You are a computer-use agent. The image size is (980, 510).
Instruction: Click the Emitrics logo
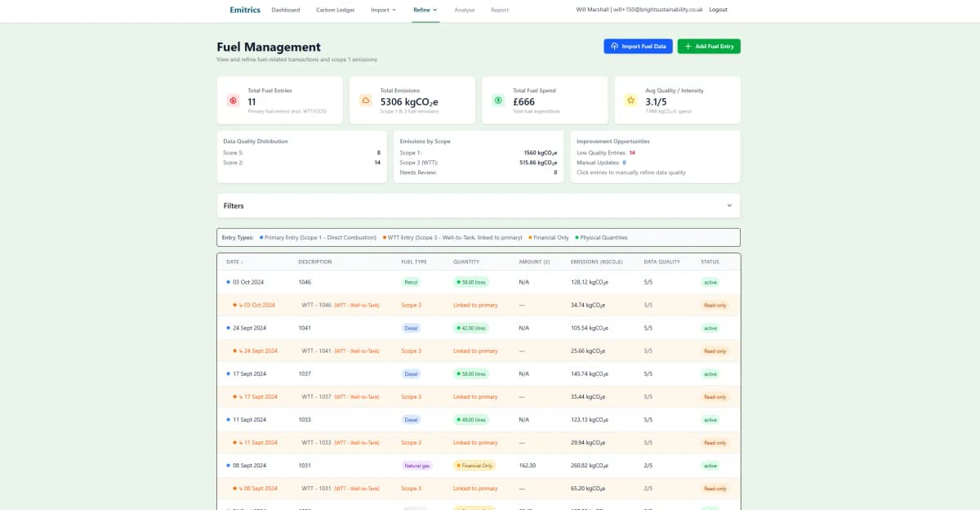click(x=245, y=10)
